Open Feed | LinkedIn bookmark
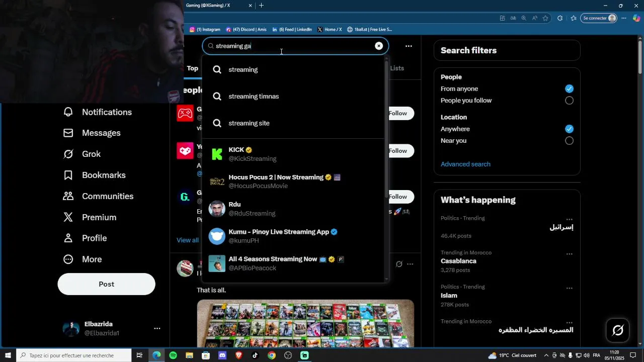 coord(292,30)
